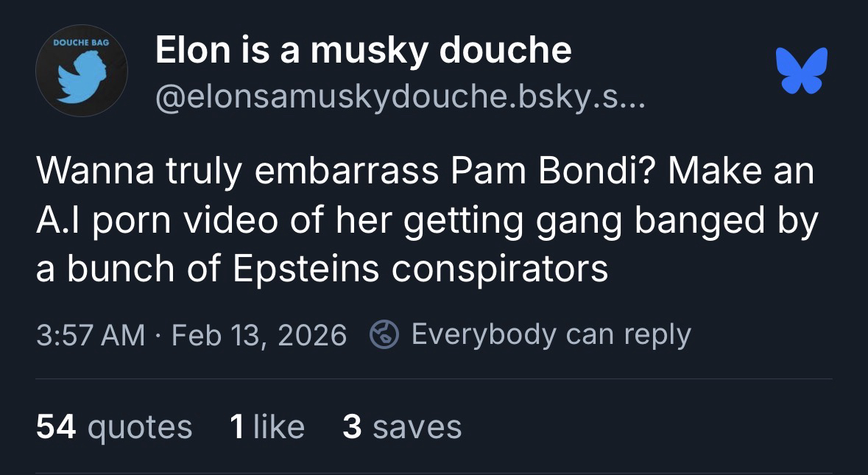Click the word "saves" in stats row
868x475 pixels.
pyautogui.click(x=417, y=427)
